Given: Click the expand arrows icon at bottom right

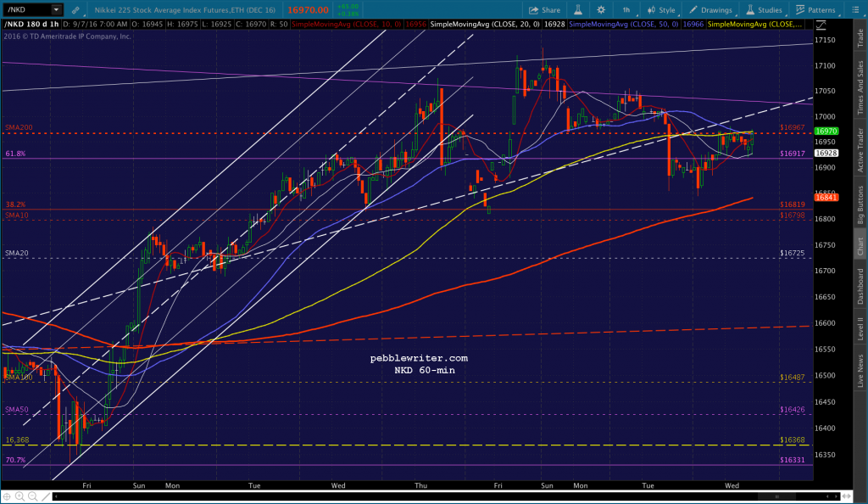Looking at the screenshot, I should click(x=847, y=497).
